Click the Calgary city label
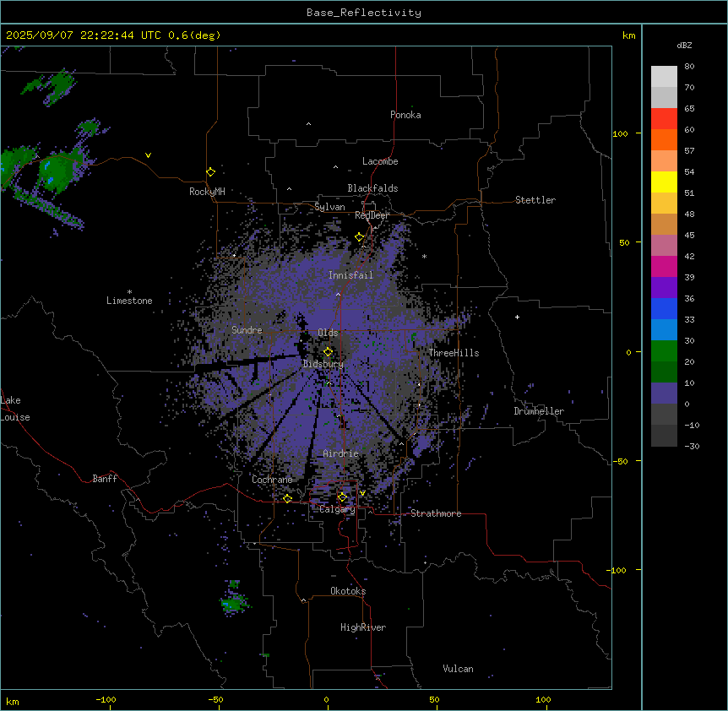The width and height of the screenshot is (728, 711). click(337, 509)
